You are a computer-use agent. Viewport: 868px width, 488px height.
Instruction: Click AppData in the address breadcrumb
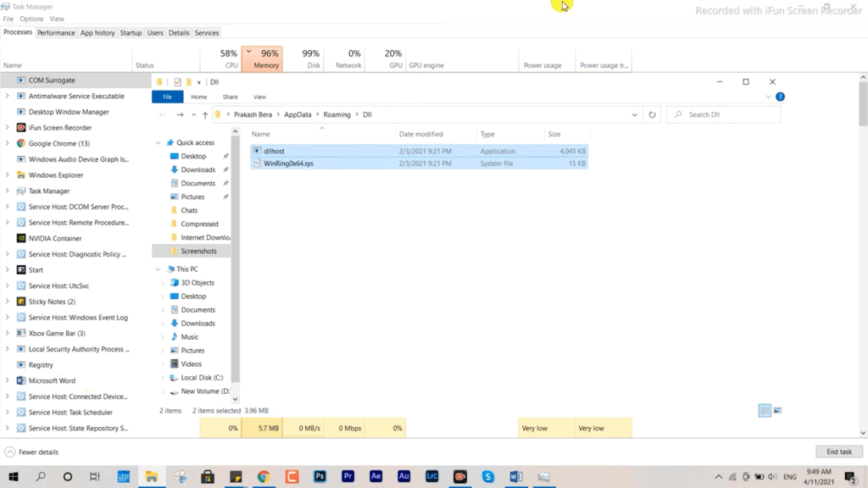tap(298, 114)
